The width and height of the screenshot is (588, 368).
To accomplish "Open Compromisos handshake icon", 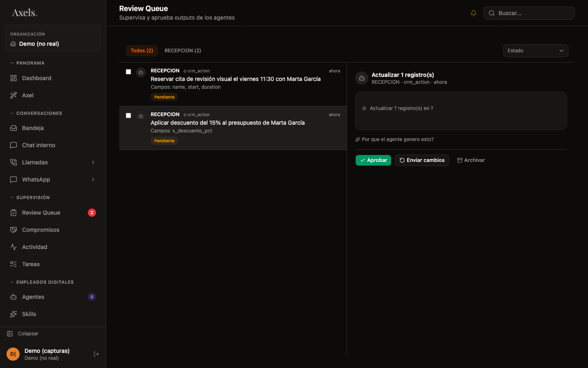I will [13, 230].
